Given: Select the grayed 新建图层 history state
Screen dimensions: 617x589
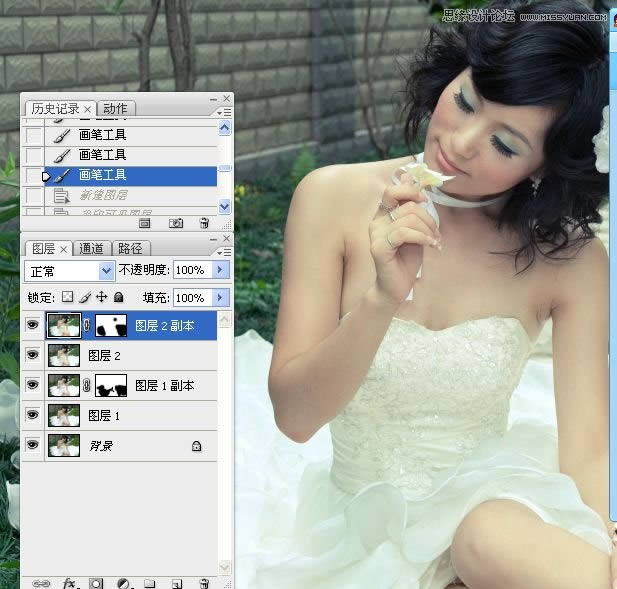Looking at the screenshot, I should click(107, 195).
